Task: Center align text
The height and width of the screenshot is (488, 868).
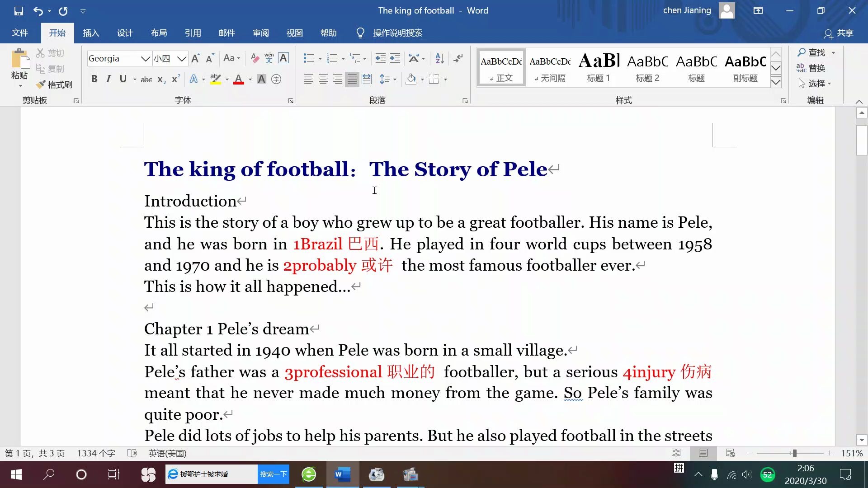Action: [x=323, y=79]
